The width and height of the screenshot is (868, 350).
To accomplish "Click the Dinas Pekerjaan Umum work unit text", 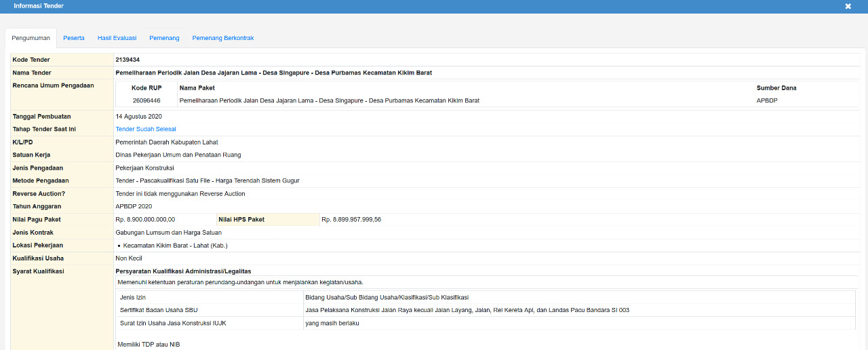I will click(178, 155).
